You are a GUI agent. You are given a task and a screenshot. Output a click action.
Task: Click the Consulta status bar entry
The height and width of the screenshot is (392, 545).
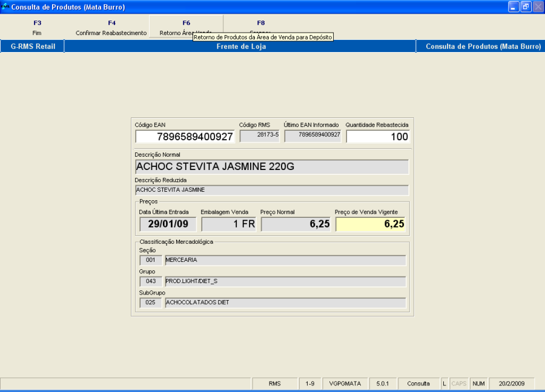point(418,384)
